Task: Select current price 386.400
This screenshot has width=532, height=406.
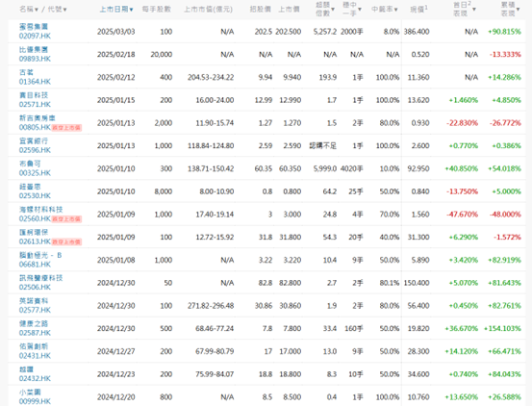Action: click(417, 32)
